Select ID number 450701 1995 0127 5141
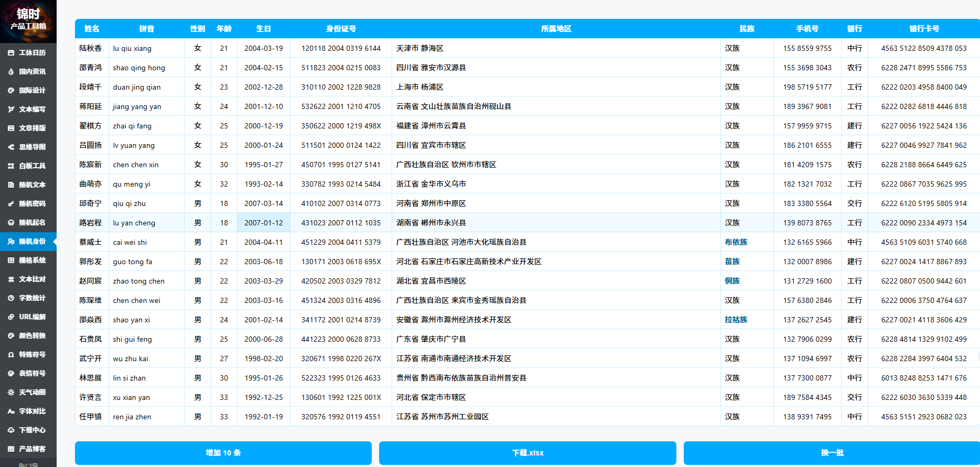 (x=341, y=165)
